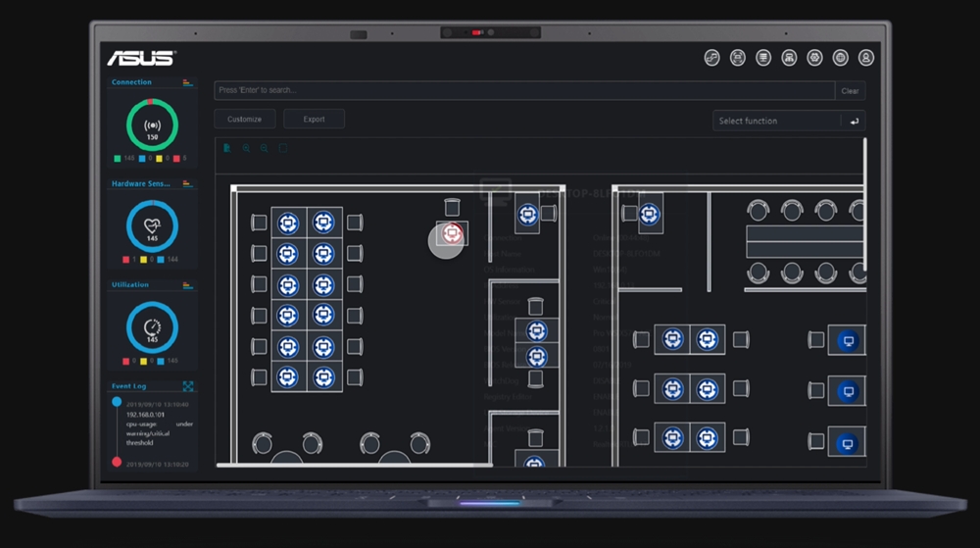Click the Customize button
Viewport: 980px width, 548px height.
[244, 119]
